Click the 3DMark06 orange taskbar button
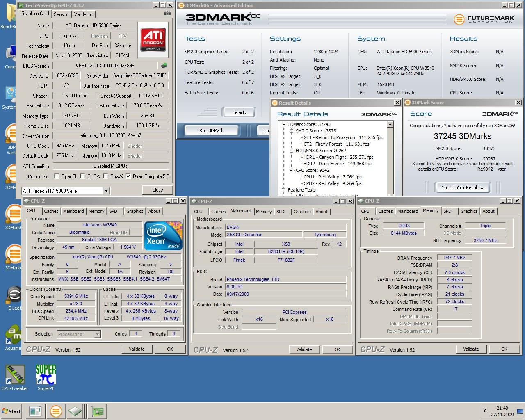 (56, 411)
